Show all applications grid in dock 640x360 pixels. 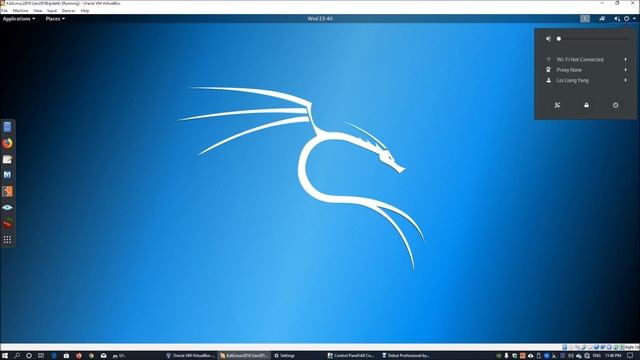[x=7, y=240]
